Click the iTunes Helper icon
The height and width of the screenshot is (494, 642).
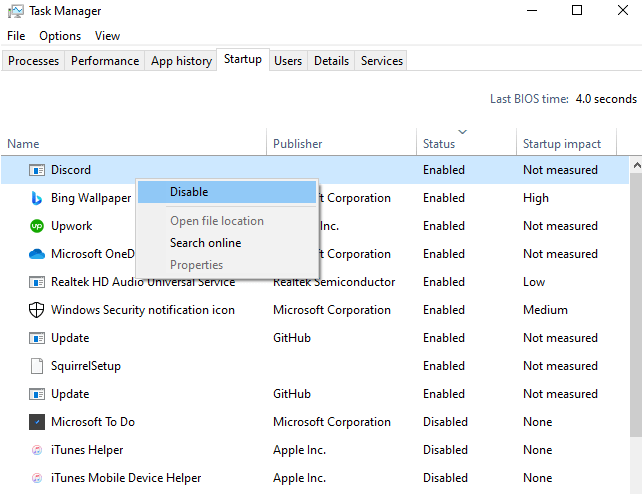click(37, 450)
